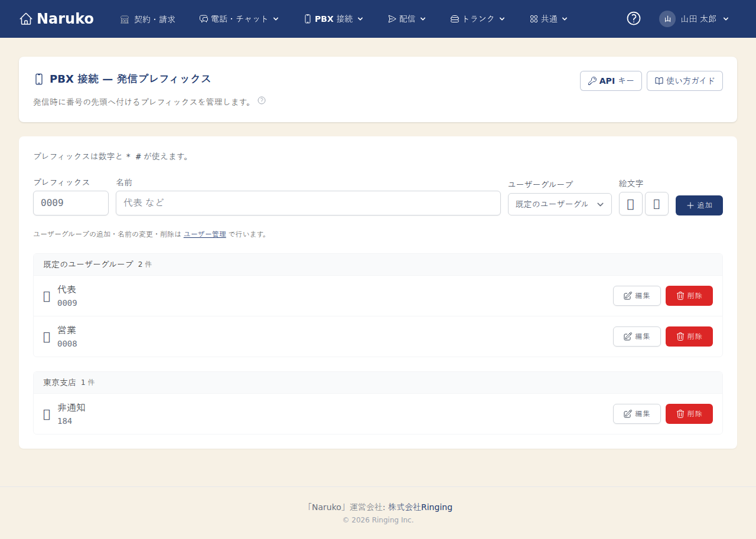
Task: Expand the PBX 接続 menu
Action: click(334, 19)
